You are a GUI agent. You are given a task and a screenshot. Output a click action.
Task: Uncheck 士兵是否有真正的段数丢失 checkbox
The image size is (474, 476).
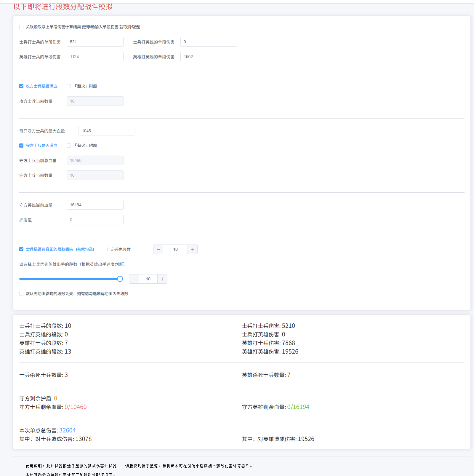point(21,249)
